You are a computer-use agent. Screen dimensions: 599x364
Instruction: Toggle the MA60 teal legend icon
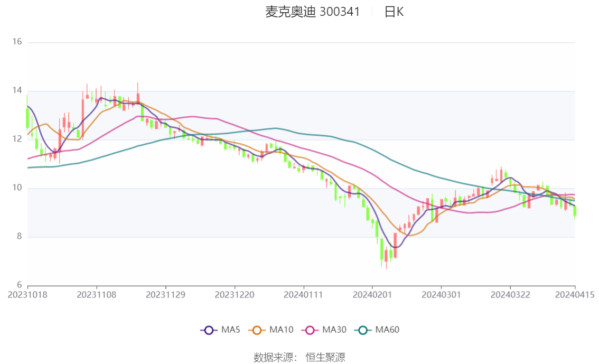tap(363, 330)
